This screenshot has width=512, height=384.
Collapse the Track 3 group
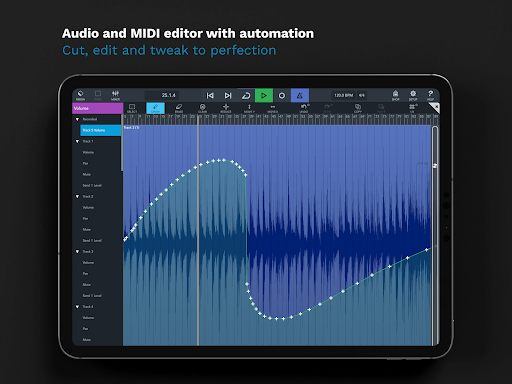point(77,251)
